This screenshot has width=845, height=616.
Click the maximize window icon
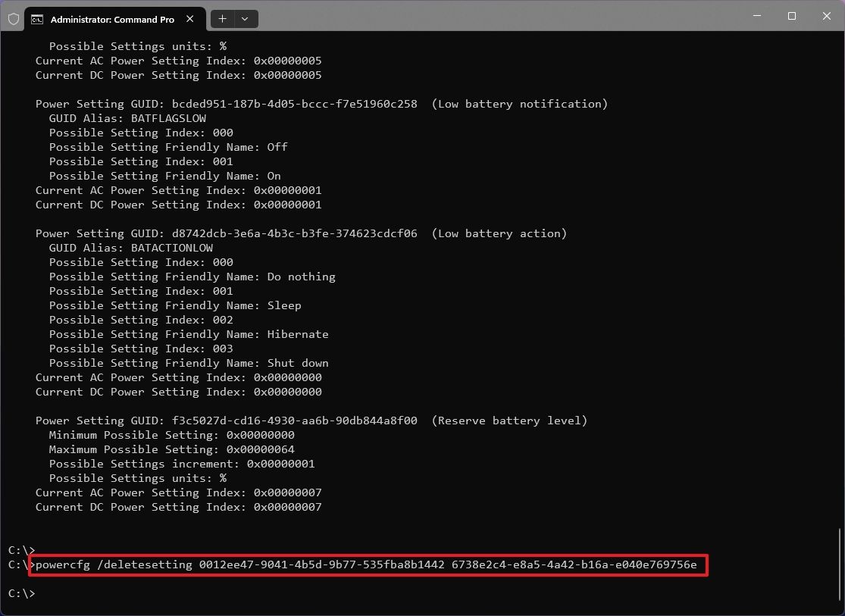point(791,16)
